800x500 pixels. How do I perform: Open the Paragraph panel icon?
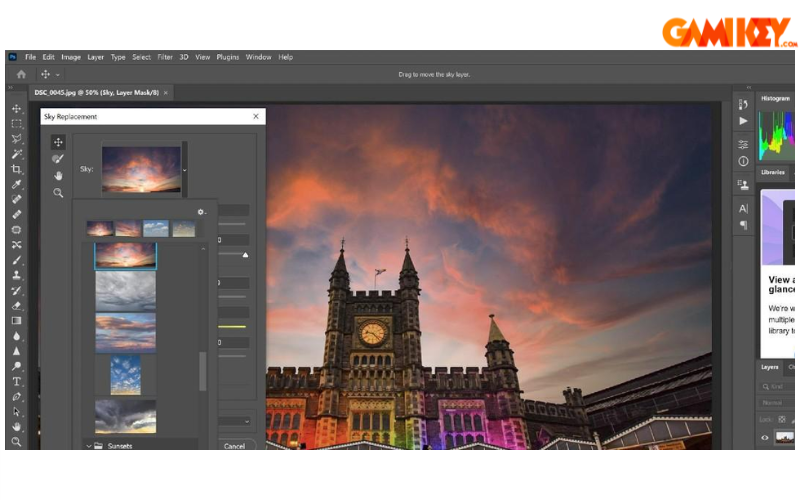(743, 225)
